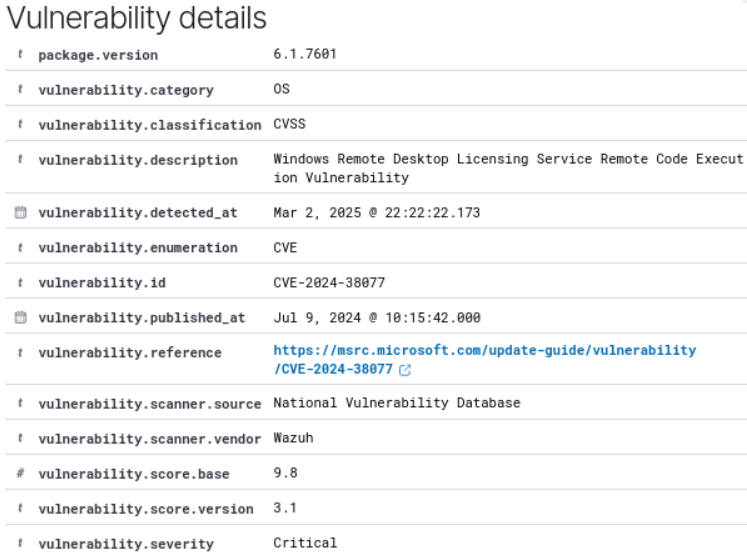Select the vulnerability.classification field name

click(150, 125)
